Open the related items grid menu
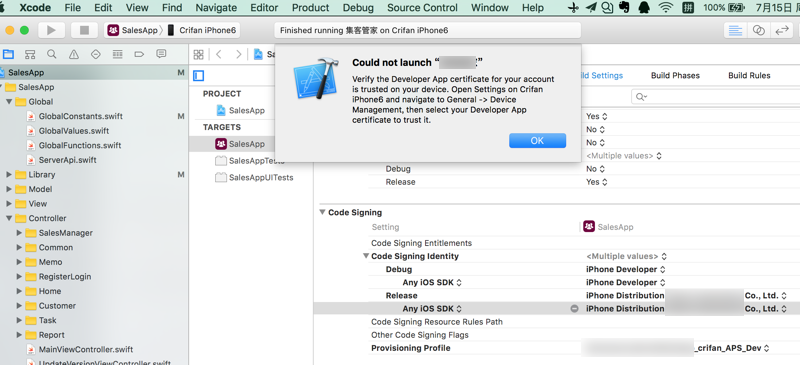The image size is (800, 365). 198,55
